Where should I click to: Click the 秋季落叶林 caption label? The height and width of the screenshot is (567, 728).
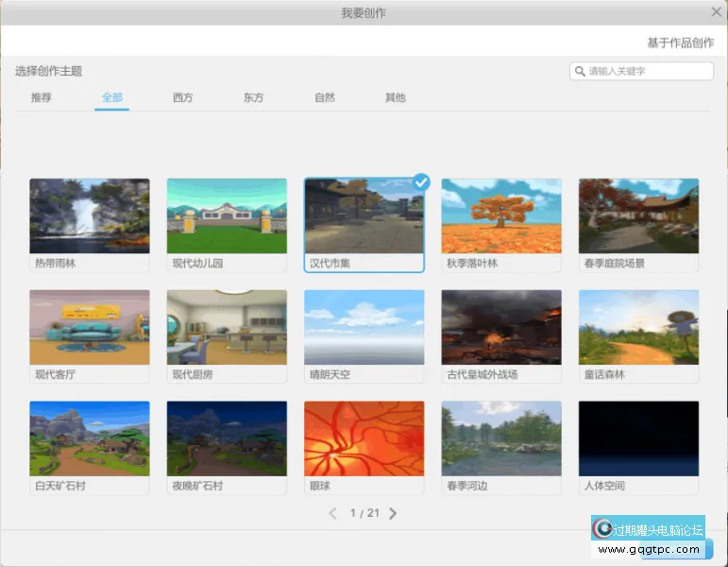(472, 263)
